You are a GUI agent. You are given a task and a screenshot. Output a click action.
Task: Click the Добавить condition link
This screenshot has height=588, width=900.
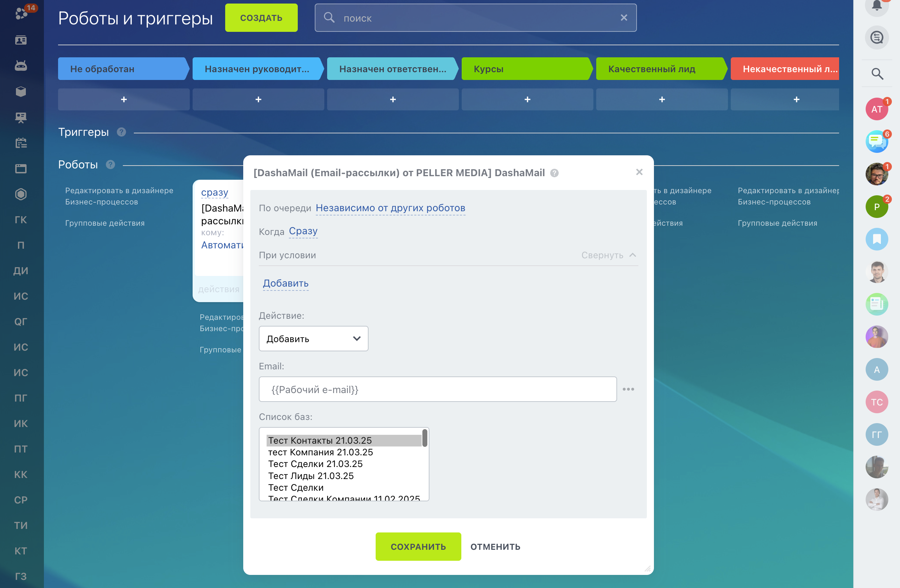(x=285, y=283)
